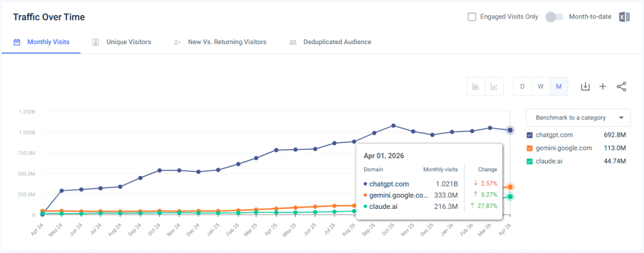644x253 pixels.
Task: Select the Monthly Visits tab
Action: point(41,42)
